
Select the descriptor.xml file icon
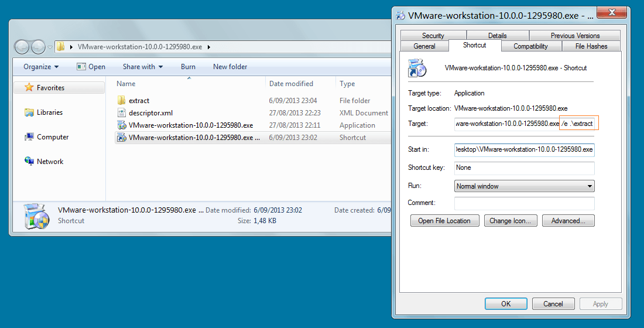[122, 113]
